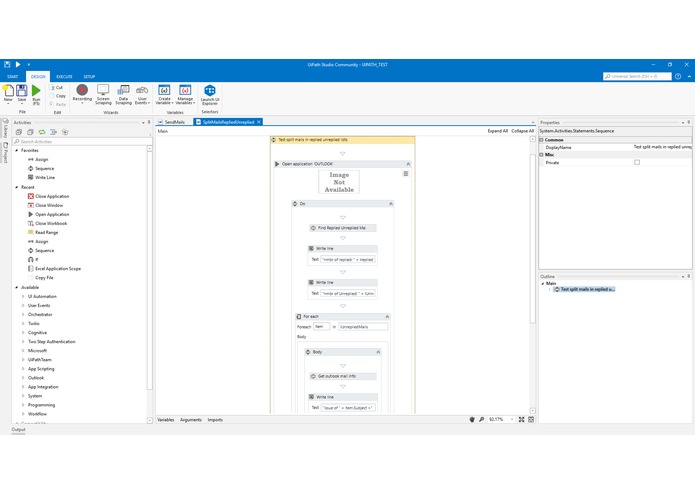
Task: Open the Screen Scraping wizard
Action: click(103, 94)
